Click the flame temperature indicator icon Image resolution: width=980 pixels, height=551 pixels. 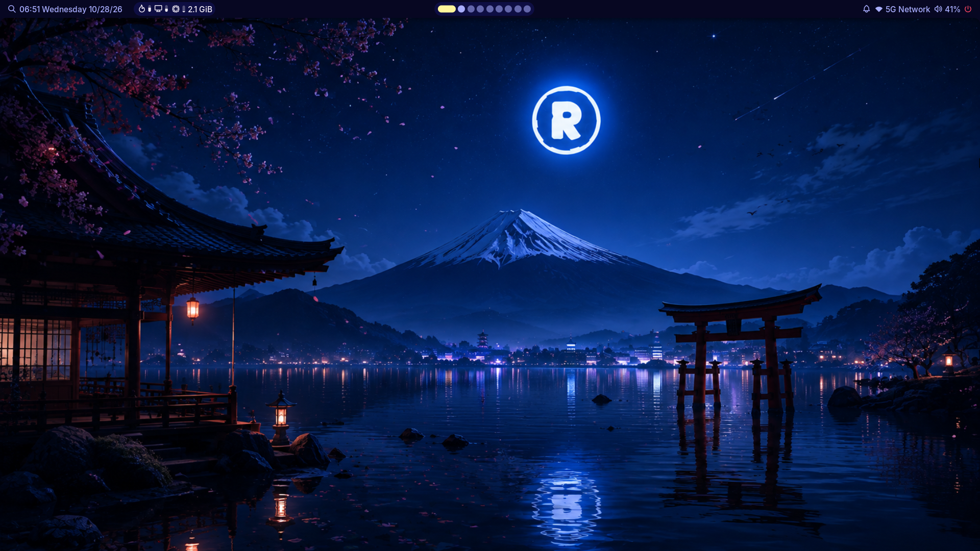[142, 9]
